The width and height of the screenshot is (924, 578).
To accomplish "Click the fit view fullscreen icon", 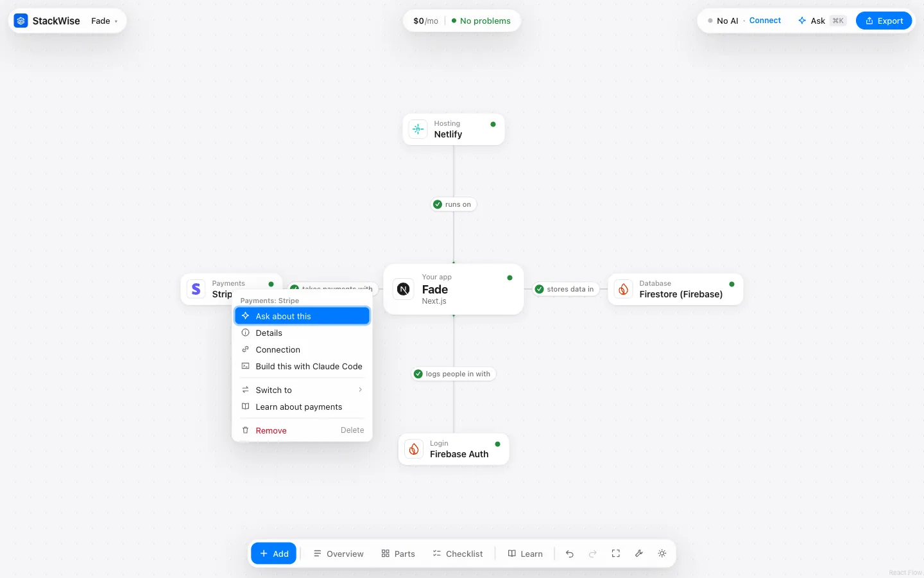I will click(616, 554).
